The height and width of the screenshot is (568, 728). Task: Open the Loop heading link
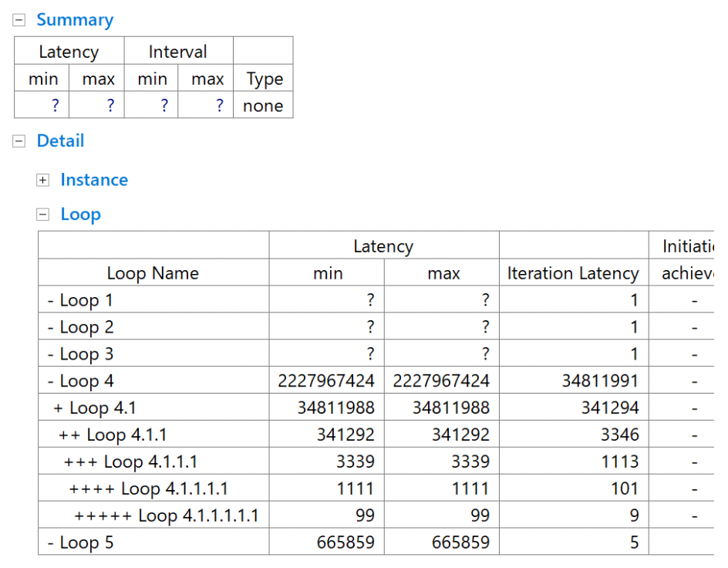[x=81, y=215]
